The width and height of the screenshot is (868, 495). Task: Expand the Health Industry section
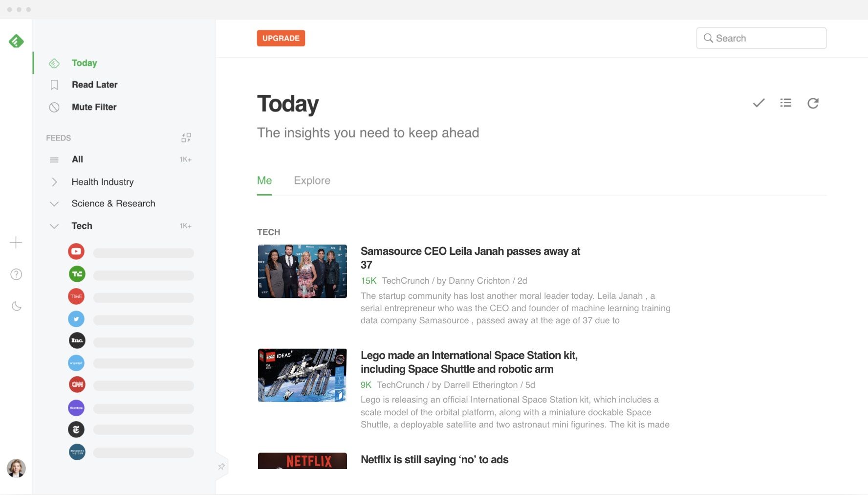(54, 182)
